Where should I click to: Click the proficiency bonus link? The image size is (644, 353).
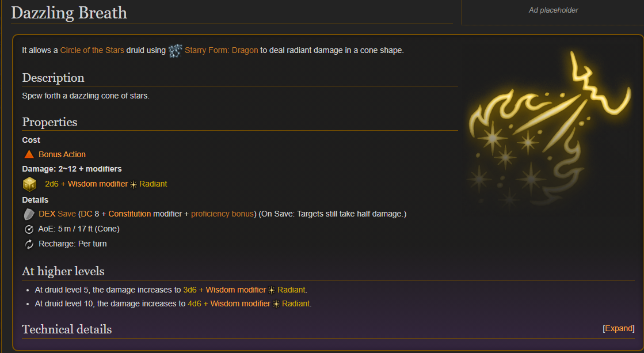pos(222,214)
